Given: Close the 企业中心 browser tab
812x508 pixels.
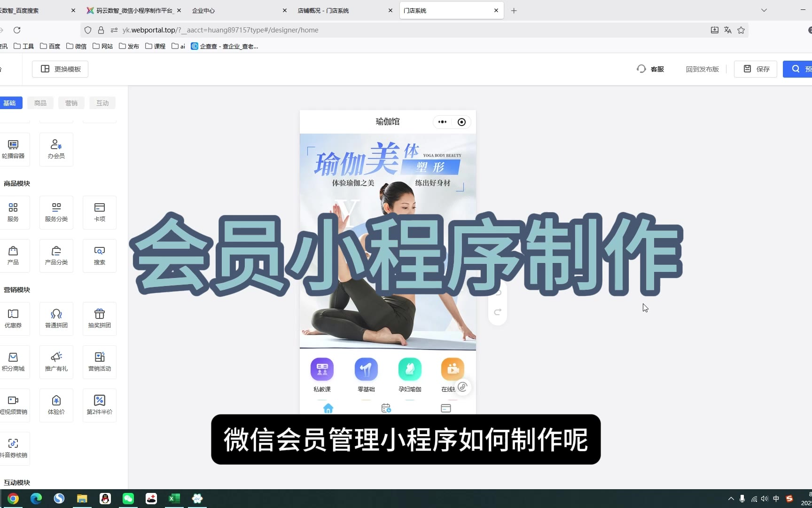Looking at the screenshot, I should [285, 10].
